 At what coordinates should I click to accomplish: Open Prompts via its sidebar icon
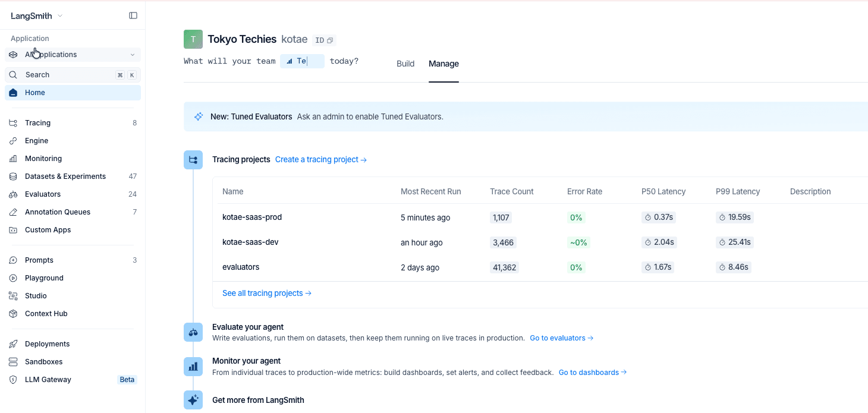point(13,260)
